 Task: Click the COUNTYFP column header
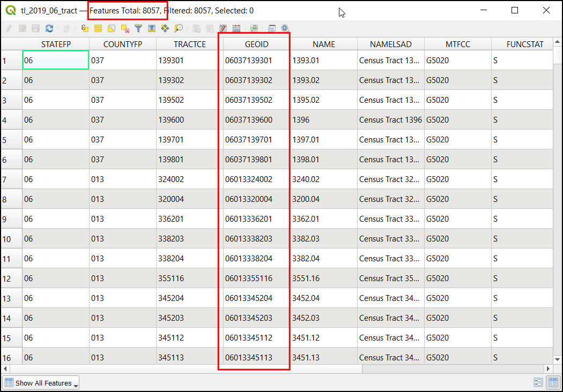[x=122, y=44]
